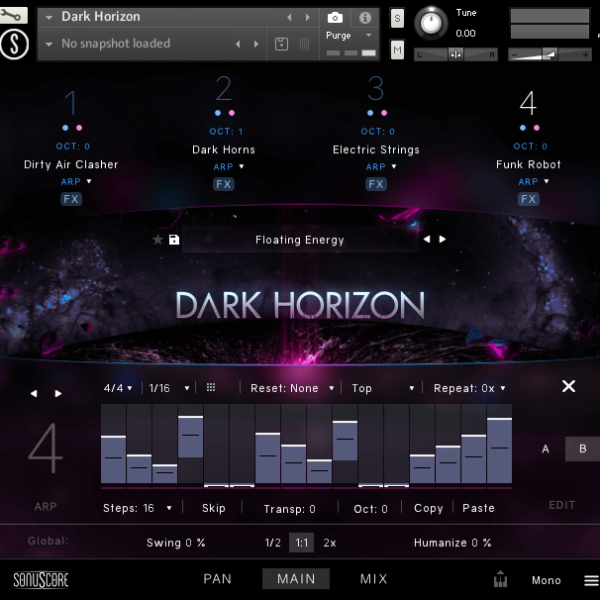Toggle blue dot under slot 1

point(65,128)
